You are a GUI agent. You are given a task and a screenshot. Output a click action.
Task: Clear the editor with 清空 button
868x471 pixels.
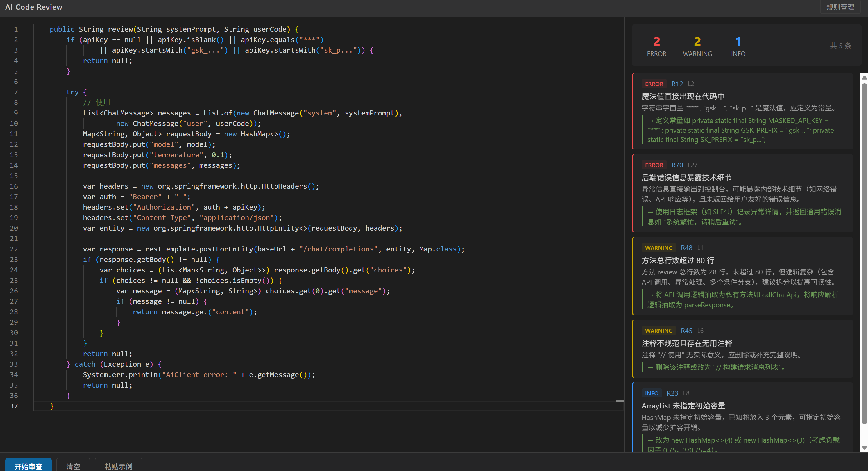(73, 465)
